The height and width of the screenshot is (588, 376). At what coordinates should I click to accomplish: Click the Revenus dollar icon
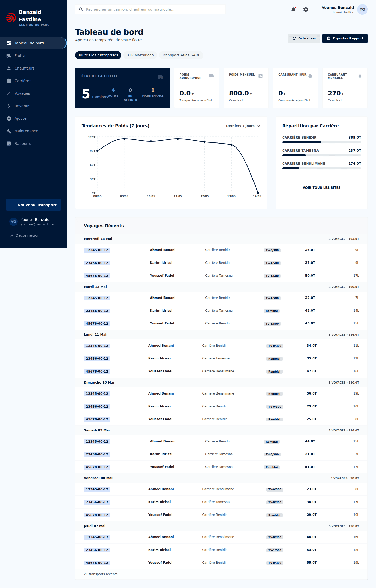point(9,106)
